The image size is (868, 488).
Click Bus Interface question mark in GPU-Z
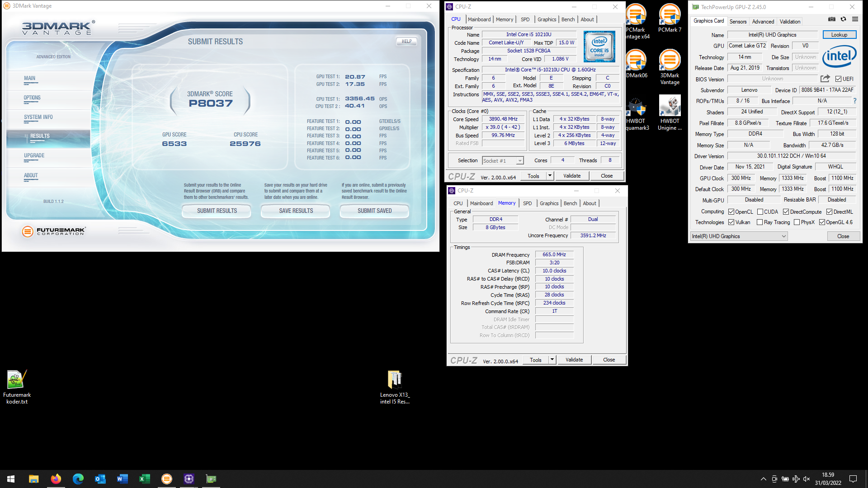(x=854, y=101)
